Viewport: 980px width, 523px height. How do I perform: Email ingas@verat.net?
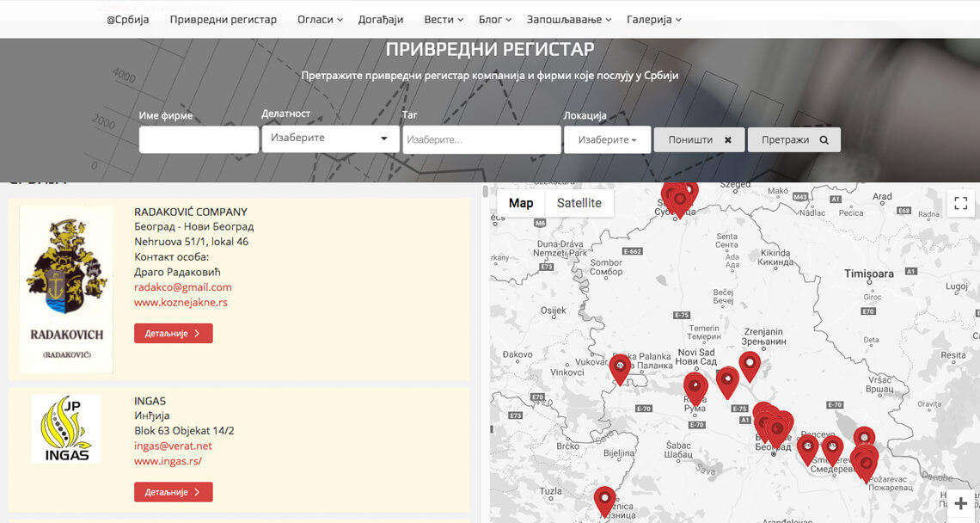pyautogui.click(x=173, y=446)
